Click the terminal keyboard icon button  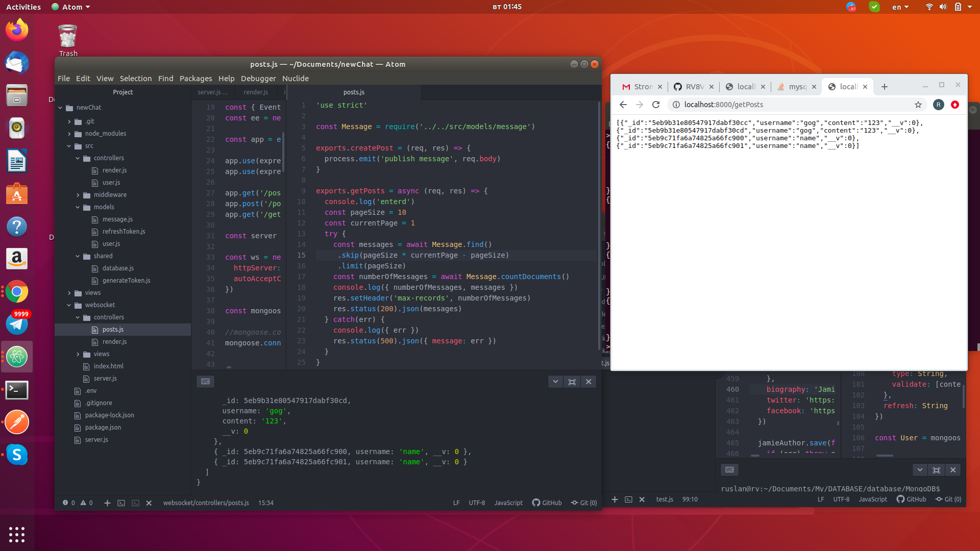[x=205, y=382]
